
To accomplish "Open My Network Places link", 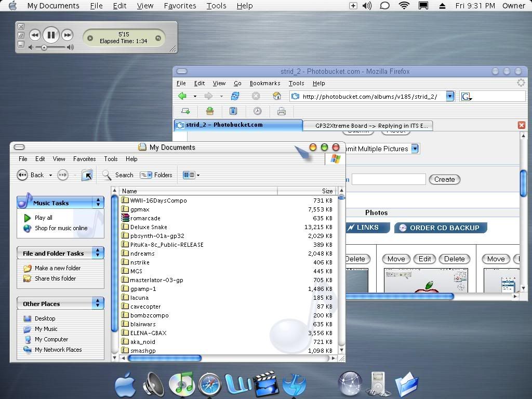I will coord(58,350).
